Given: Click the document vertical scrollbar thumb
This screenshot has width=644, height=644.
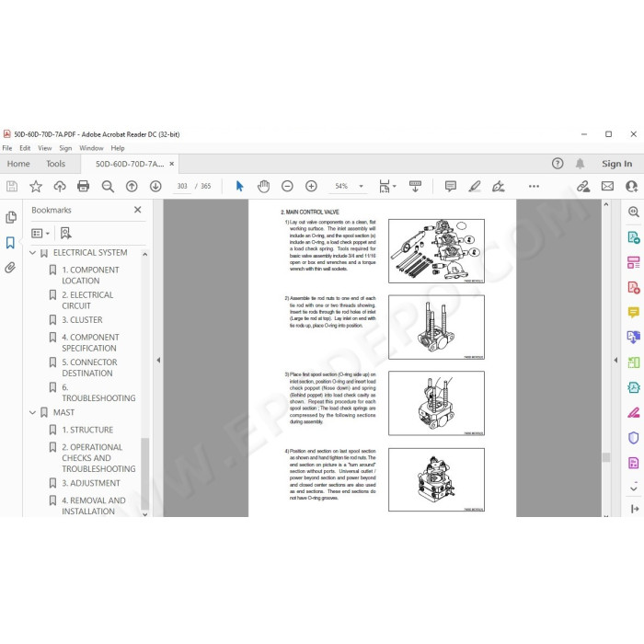Looking at the screenshot, I should (606, 457).
